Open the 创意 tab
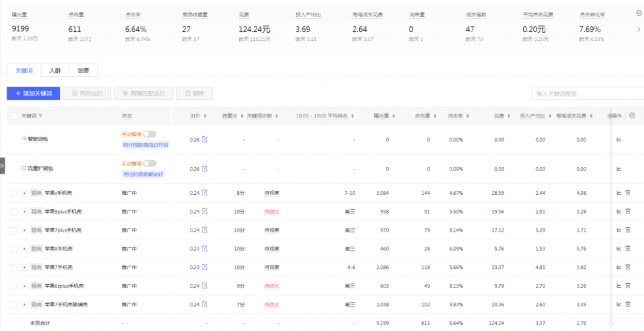The height and width of the screenshot is (331, 644). tap(83, 70)
